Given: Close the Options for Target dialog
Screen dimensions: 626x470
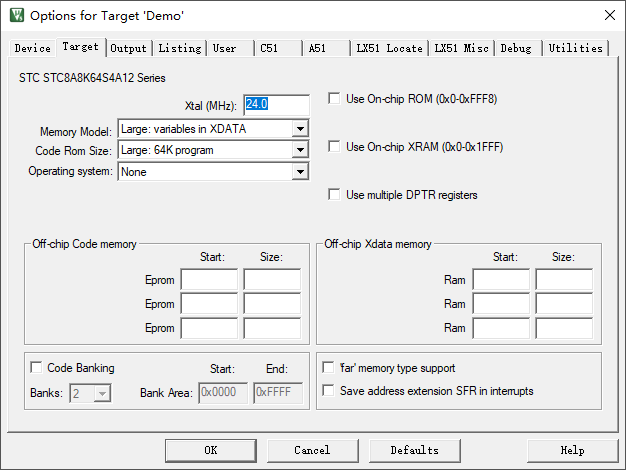Looking at the screenshot, I should [609, 15].
